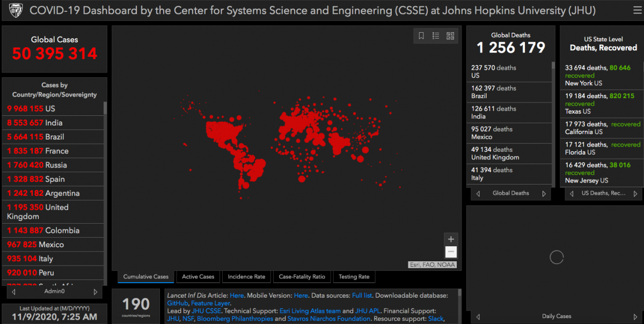Open the NSF link
The width and height of the screenshot is (644, 324).
tap(189, 319)
